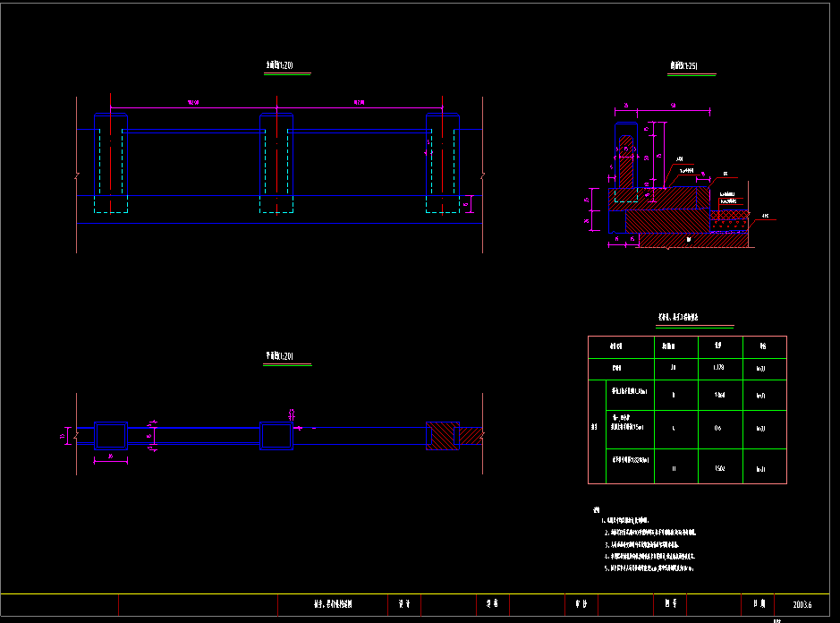Click the notes heading below the table
This screenshot has width=840, height=623.
click(x=596, y=508)
